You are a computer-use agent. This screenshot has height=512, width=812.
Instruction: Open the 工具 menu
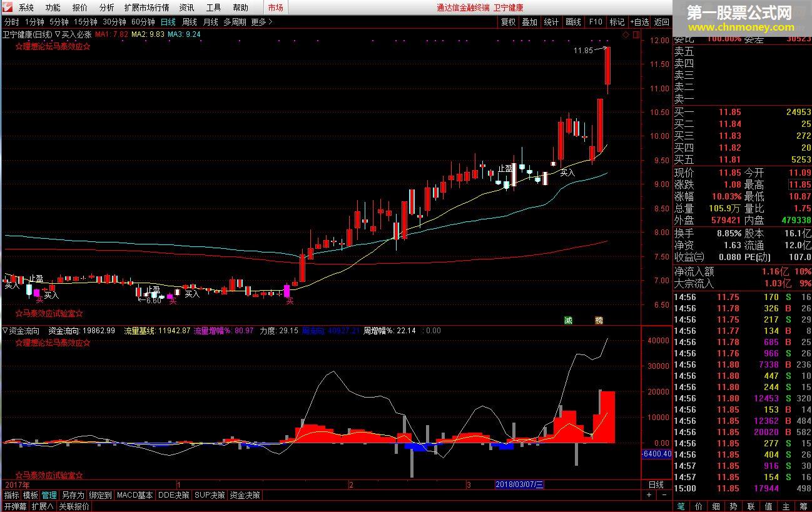point(213,8)
